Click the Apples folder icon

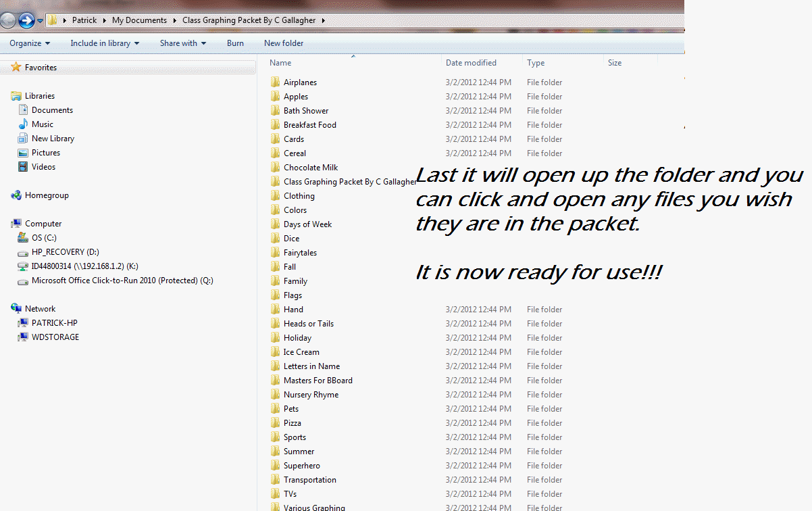point(275,97)
